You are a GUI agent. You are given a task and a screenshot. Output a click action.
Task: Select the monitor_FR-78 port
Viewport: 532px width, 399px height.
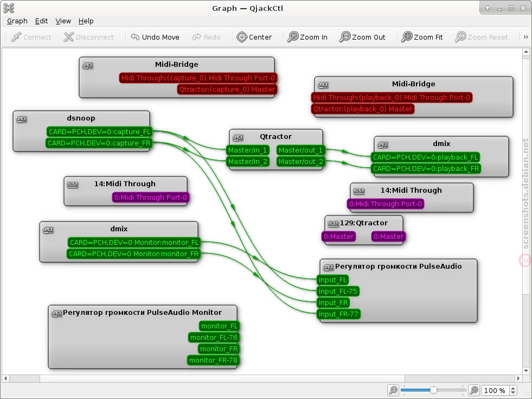tap(214, 360)
